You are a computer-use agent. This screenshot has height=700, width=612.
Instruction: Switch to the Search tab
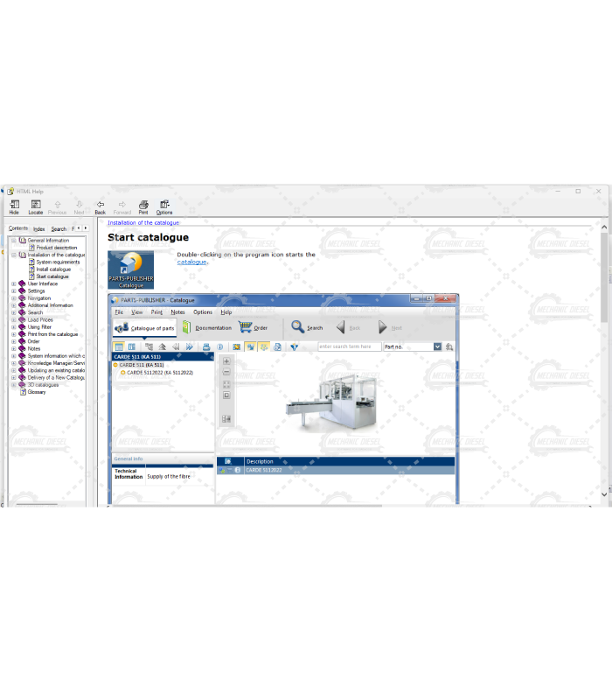click(x=59, y=228)
